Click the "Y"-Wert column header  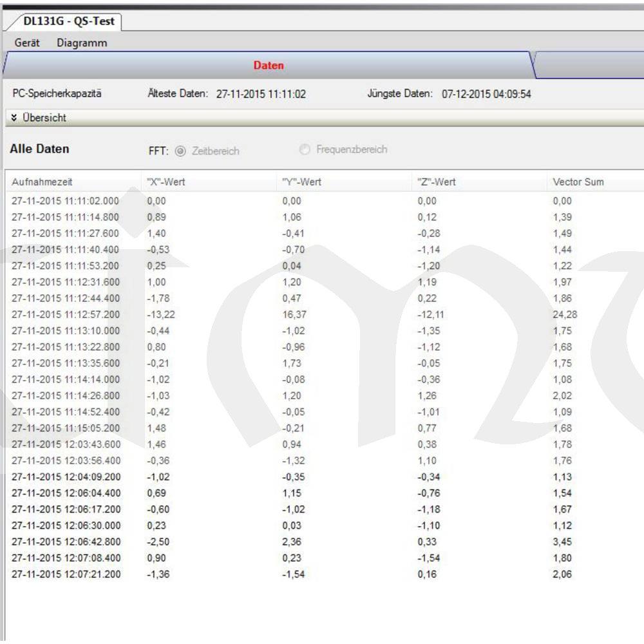point(301,182)
